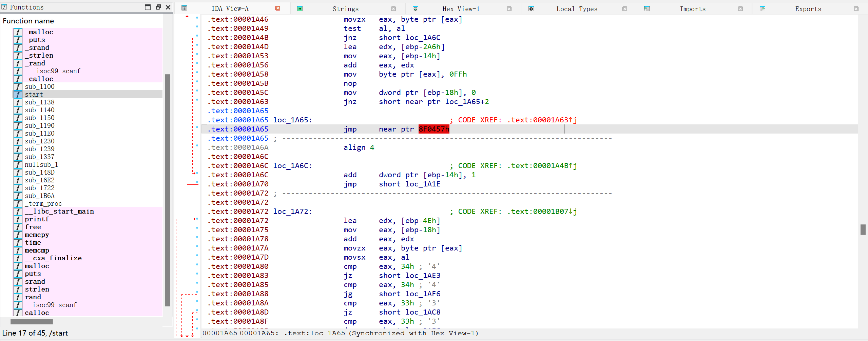868x341 pixels.
Task: Click function icon next to sub_1722
Action: click(x=18, y=188)
